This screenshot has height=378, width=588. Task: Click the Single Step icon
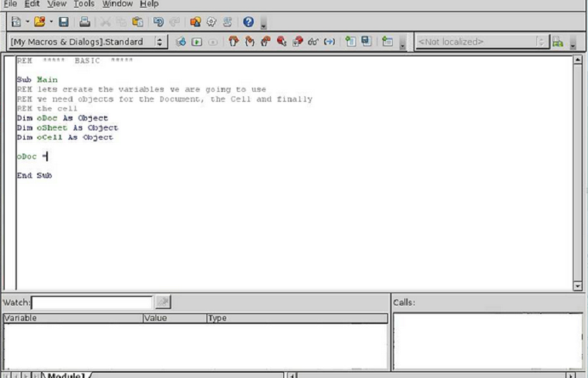249,41
